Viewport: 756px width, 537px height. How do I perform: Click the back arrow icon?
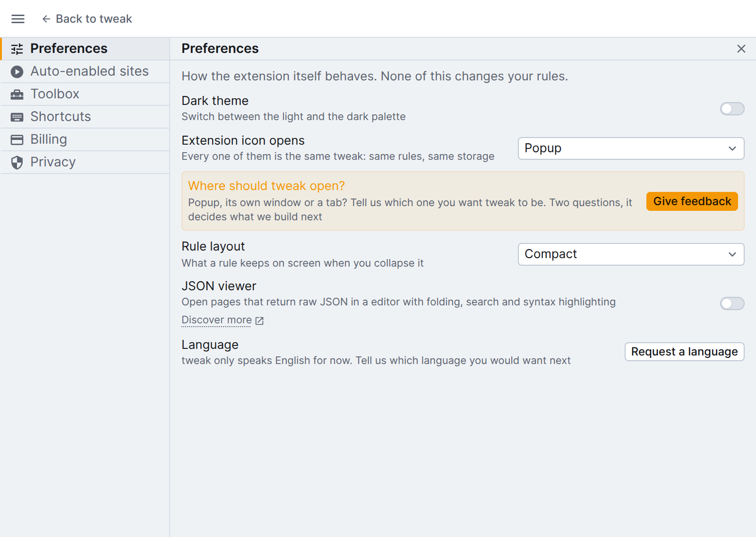[x=46, y=19]
